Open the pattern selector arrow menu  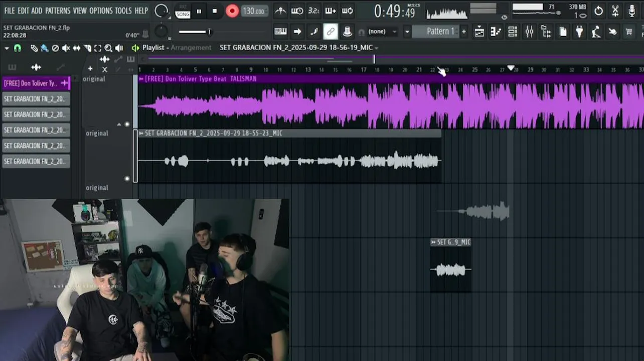coord(407,32)
